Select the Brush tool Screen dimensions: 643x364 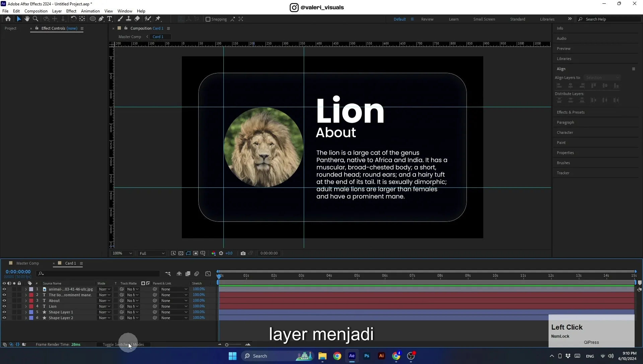(120, 19)
